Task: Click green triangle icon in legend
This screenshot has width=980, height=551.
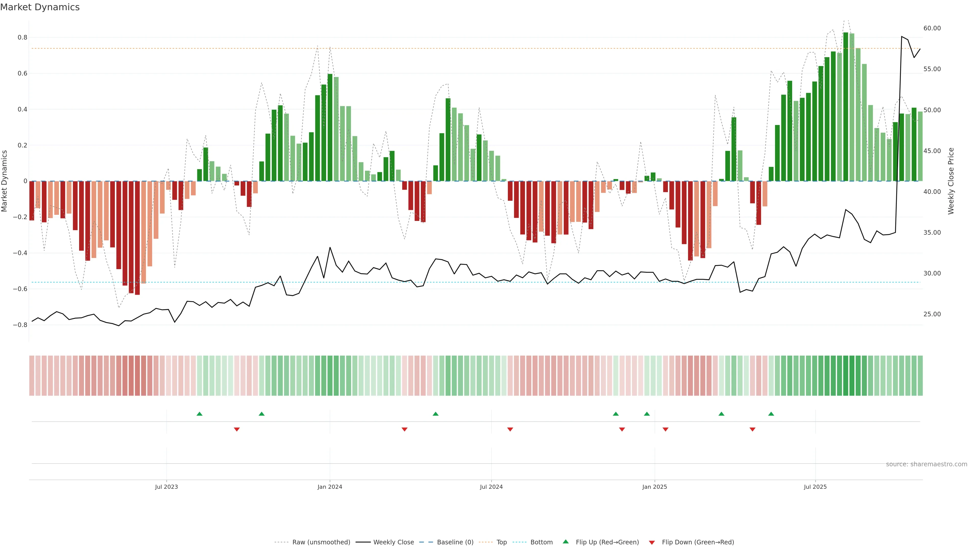Action: pyautogui.click(x=566, y=542)
